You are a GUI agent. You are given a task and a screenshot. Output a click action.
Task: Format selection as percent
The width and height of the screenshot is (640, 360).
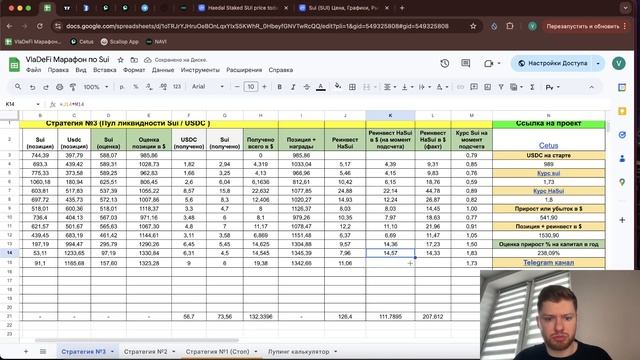coord(136,87)
